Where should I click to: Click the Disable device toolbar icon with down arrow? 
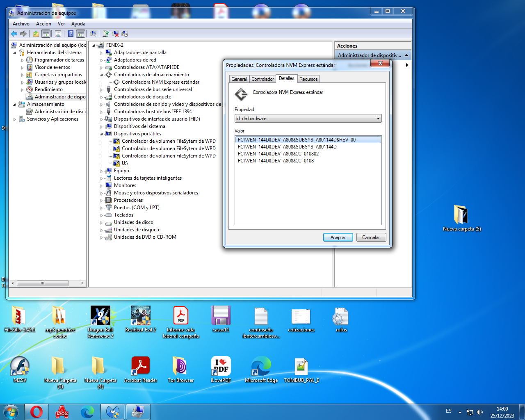point(125,34)
